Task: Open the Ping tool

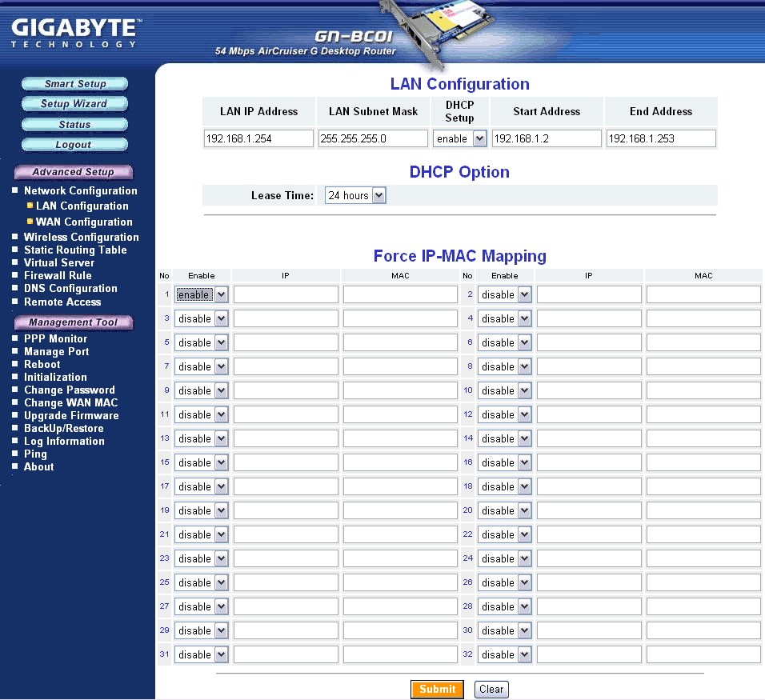Action: tap(35, 454)
